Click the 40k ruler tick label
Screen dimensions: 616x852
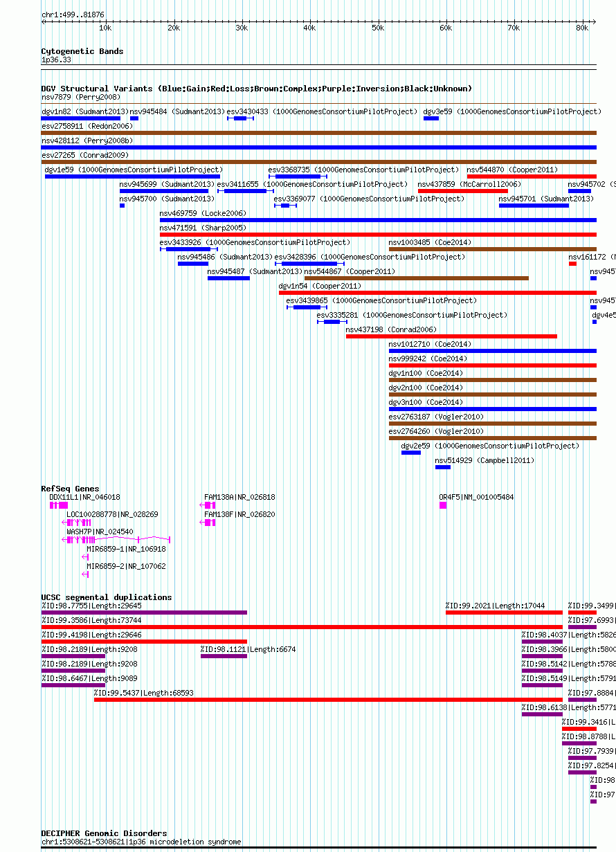[309, 28]
